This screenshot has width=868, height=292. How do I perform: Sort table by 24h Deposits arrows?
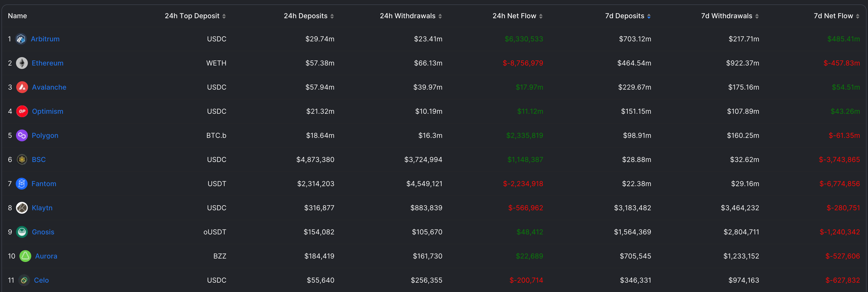pos(332,16)
